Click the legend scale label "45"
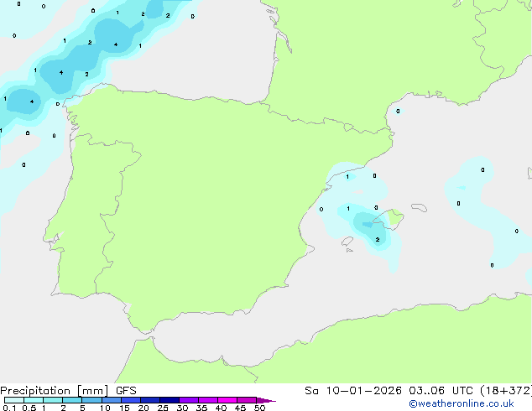 [x=240, y=408]
